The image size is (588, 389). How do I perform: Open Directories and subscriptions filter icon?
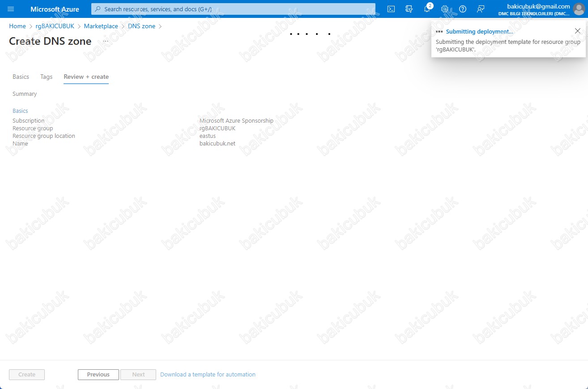click(x=409, y=9)
